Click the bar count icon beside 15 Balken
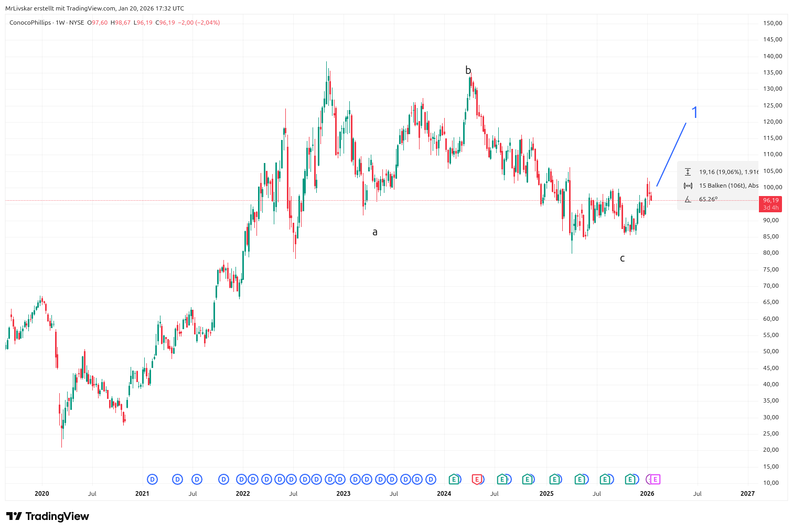 pyautogui.click(x=688, y=186)
